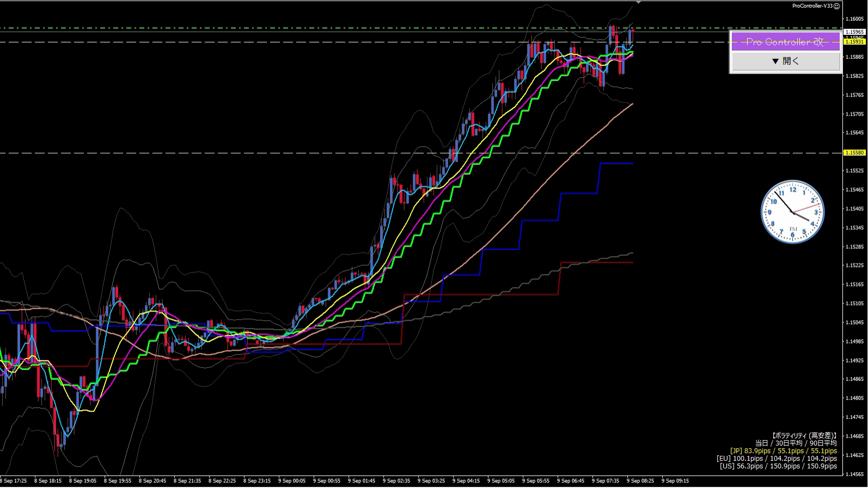Click the smiley face icon beside ProController-V33
Screen dimensions: 868x488
pyautogui.click(x=837, y=6)
